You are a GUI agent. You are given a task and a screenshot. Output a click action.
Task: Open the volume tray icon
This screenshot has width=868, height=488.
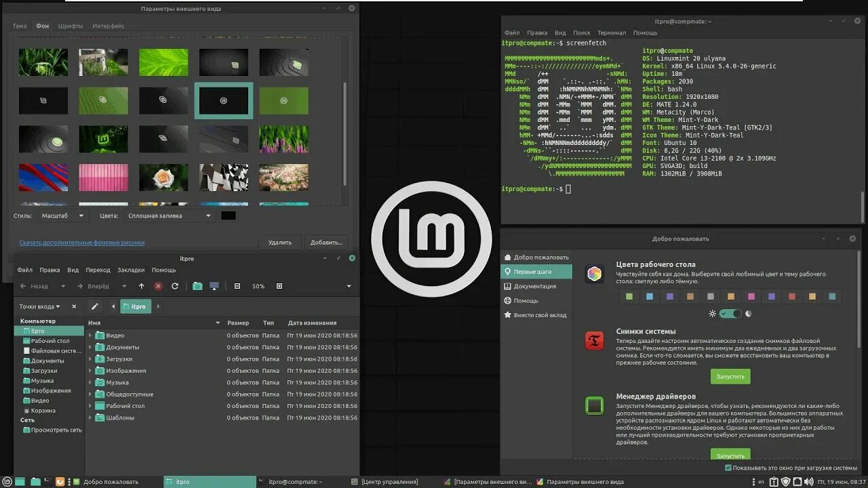click(808, 482)
